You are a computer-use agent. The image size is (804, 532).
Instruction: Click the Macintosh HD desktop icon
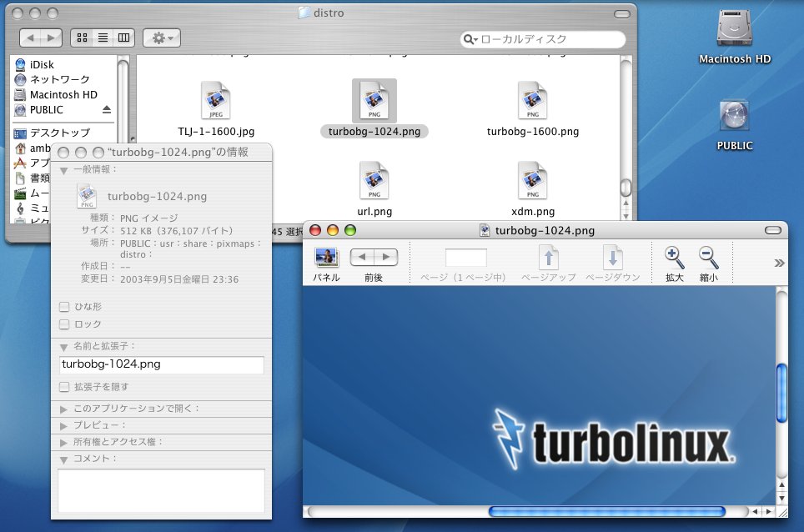coord(735,28)
